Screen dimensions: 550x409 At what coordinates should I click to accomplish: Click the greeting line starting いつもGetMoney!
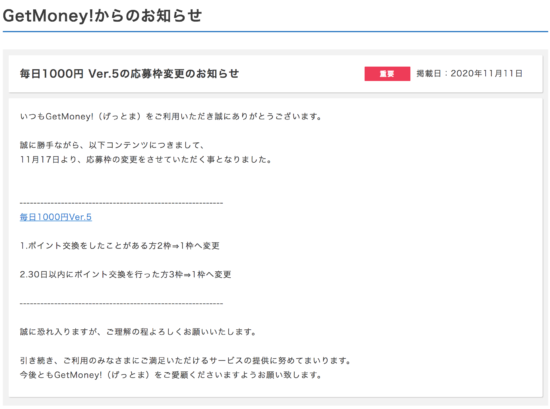171,116
